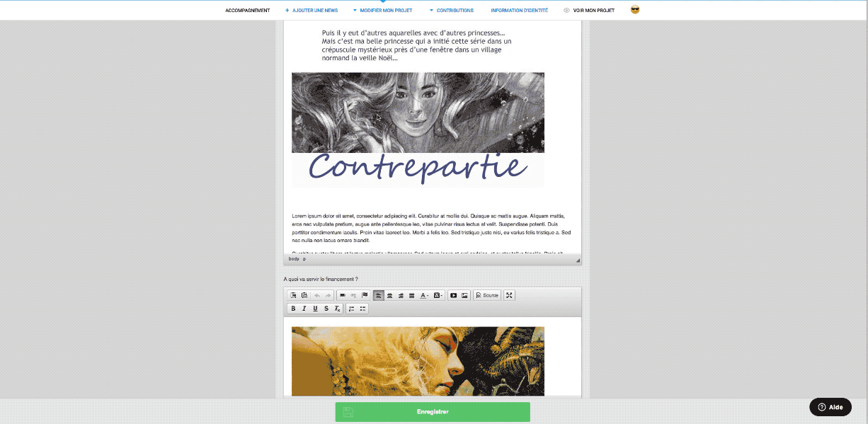Insert an image with the image icon
The height and width of the screenshot is (424, 868).
tap(465, 295)
